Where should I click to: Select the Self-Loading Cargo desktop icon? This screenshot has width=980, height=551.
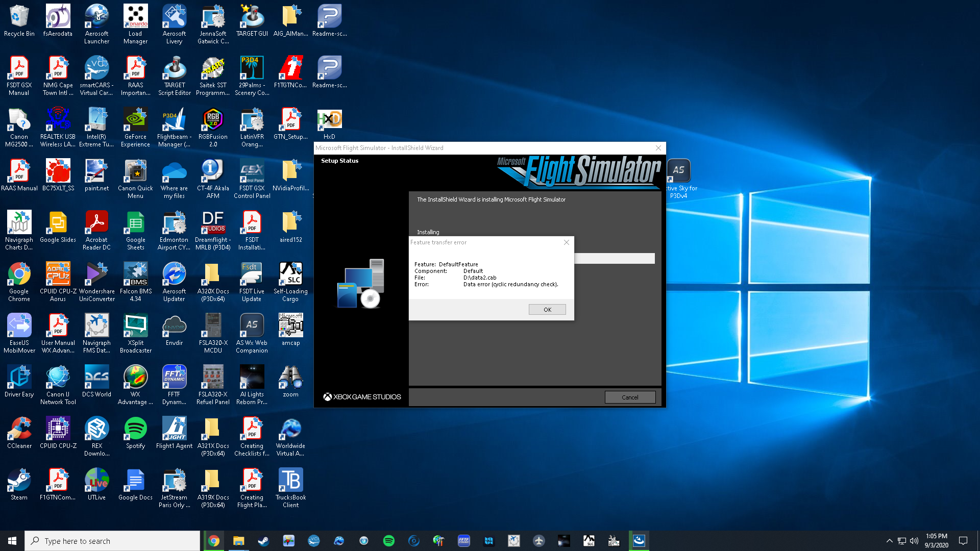pyautogui.click(x=291, y=282)
